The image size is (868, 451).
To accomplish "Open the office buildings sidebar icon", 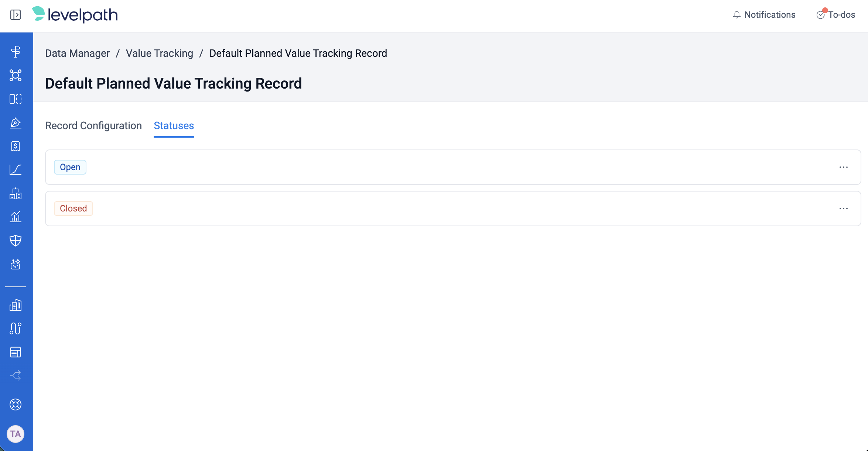I will point(16,305).
